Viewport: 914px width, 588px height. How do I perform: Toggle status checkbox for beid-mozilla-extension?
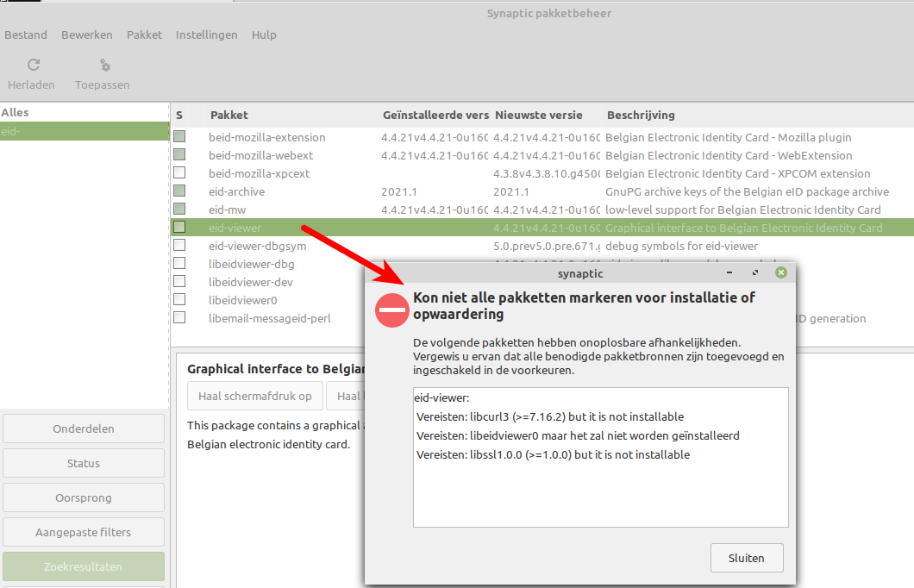click(179, 136)
